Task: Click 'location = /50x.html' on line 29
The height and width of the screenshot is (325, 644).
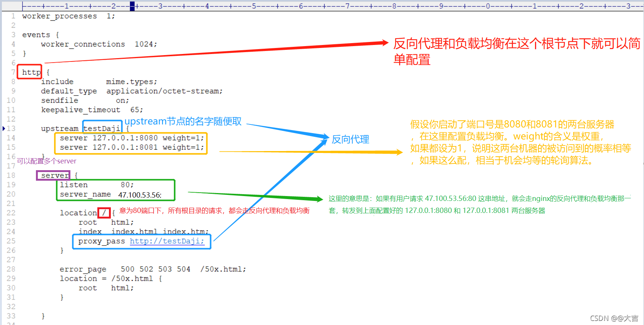Action: pyautogui.click(x=106, y=279)
